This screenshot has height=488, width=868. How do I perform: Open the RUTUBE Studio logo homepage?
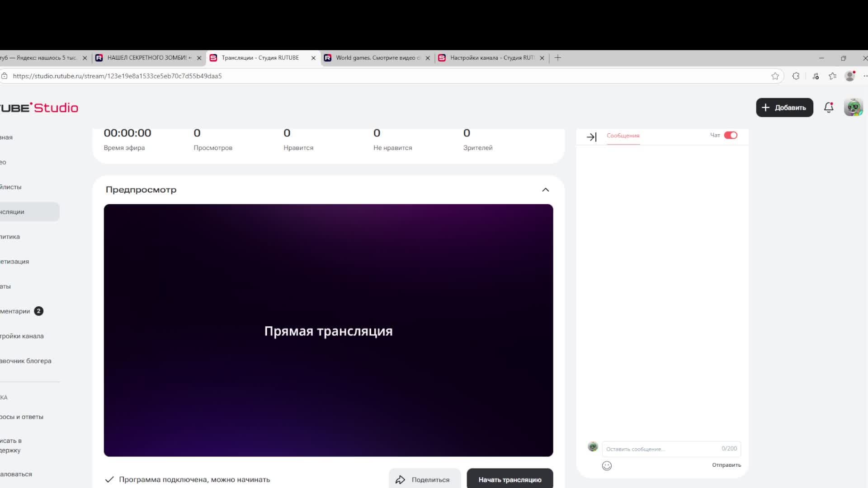point(38,108)
